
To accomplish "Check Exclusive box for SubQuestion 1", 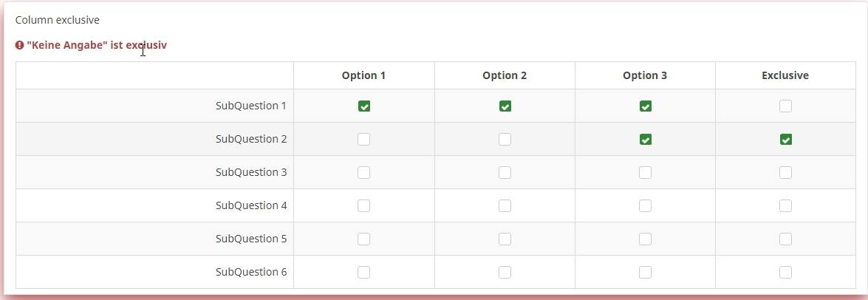I will click(785, 106).
